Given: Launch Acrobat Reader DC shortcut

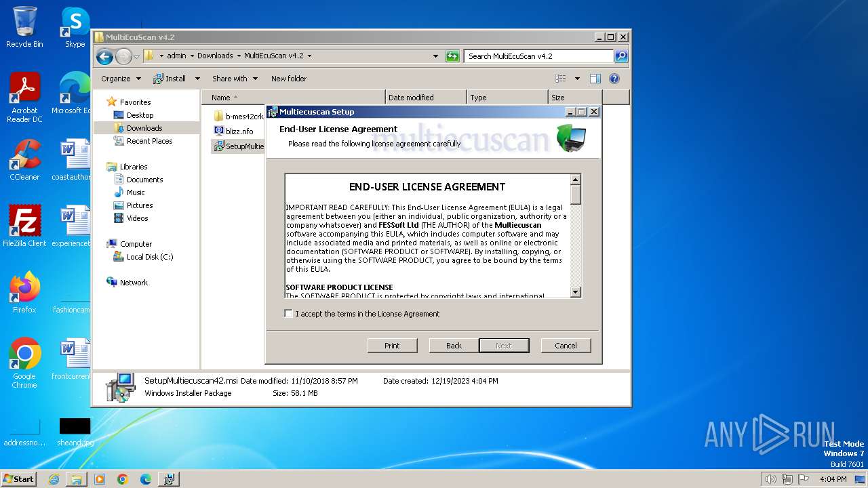Looking at the screenshot, I should pos(24,98).
